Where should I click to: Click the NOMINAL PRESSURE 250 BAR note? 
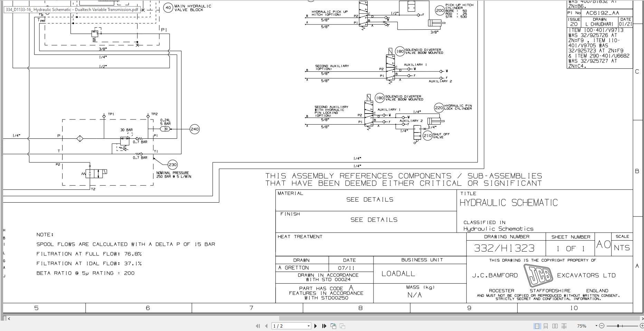[174, 175]
